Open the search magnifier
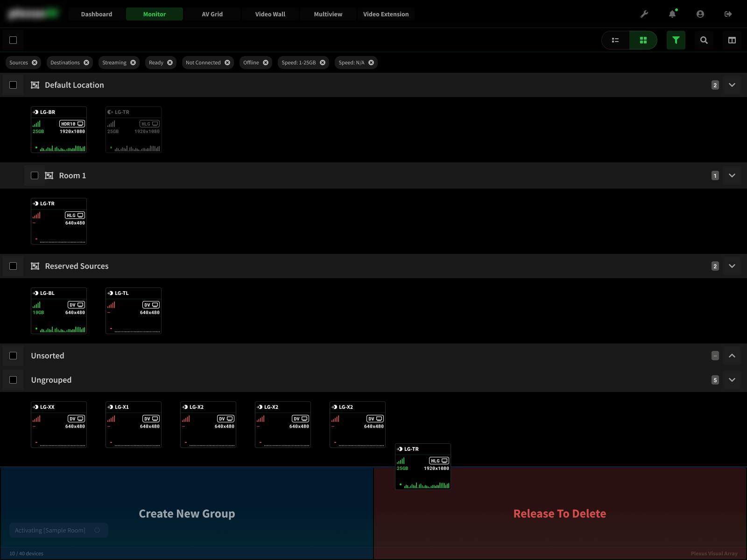The height and width of the screenshot is (560, 747). coord(704,40)
